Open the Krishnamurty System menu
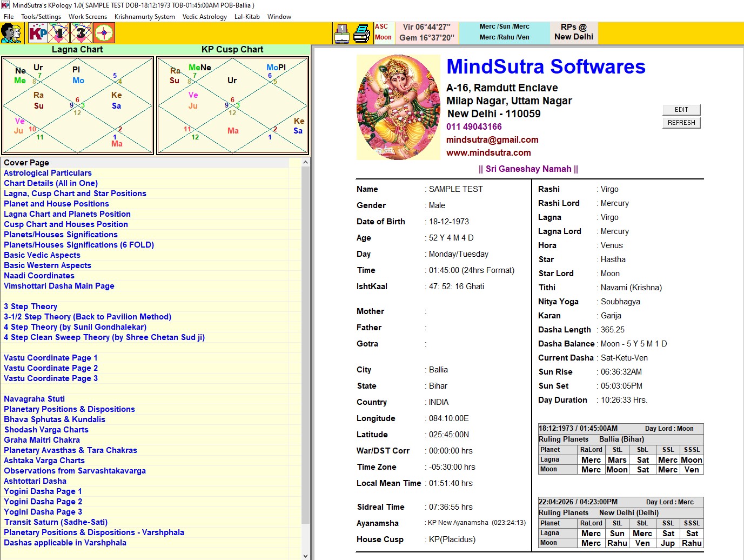The height and width of the screenshot is (560, 744). (x=145, y=17)
